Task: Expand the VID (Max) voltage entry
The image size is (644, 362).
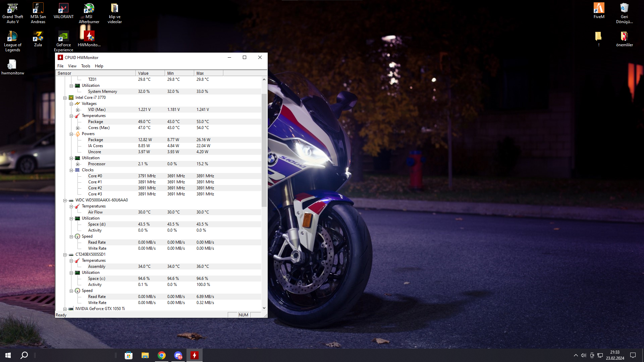Action: point(77,110)
